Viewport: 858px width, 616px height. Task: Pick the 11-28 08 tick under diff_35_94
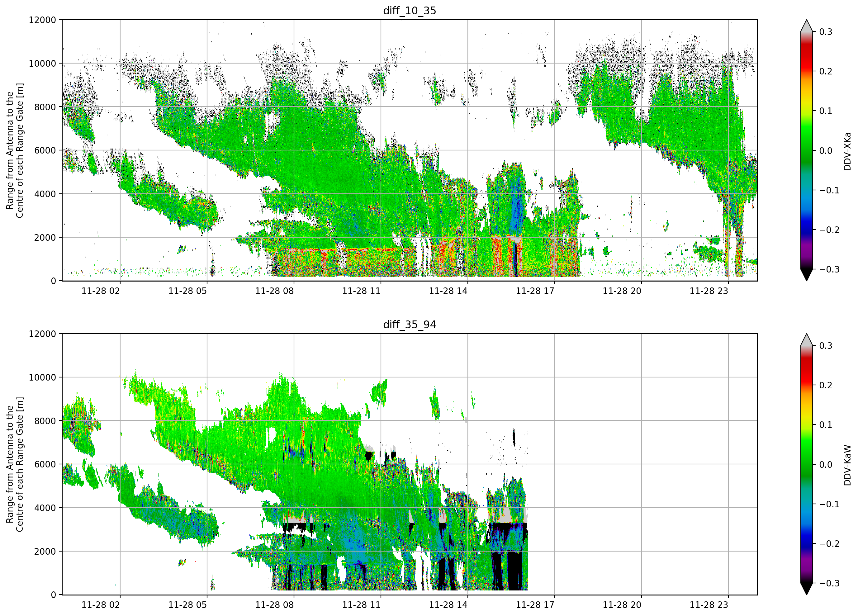[x=275, y=605]
